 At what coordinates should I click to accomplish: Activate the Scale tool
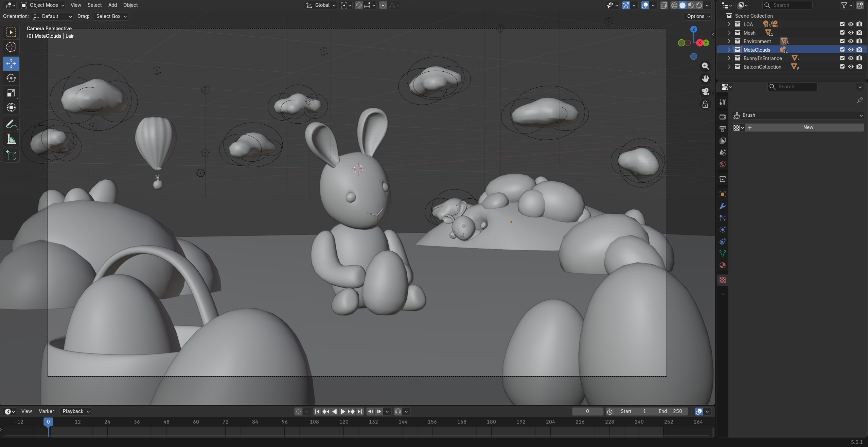pyautogui.click(x=11, y=93)
